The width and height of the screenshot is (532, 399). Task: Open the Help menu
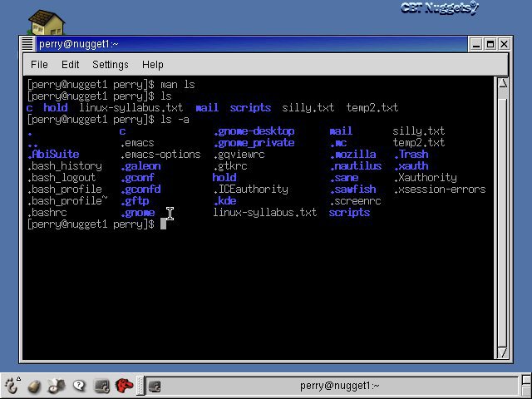tap(153, 65)
